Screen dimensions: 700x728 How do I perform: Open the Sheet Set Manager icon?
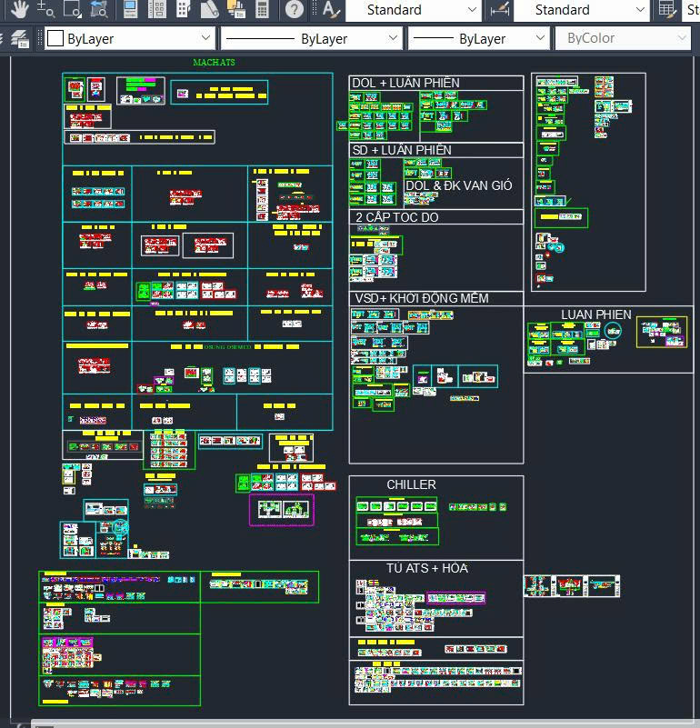209,9
